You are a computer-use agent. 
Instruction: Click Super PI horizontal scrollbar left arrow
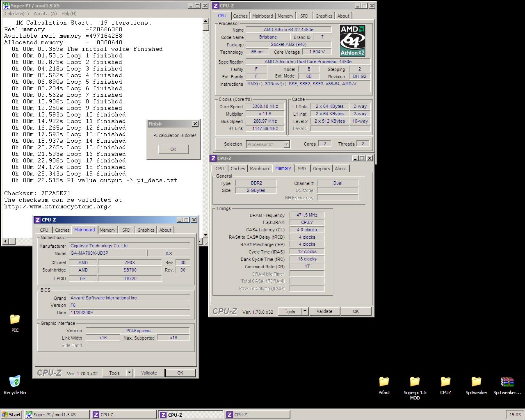[6, 241]
